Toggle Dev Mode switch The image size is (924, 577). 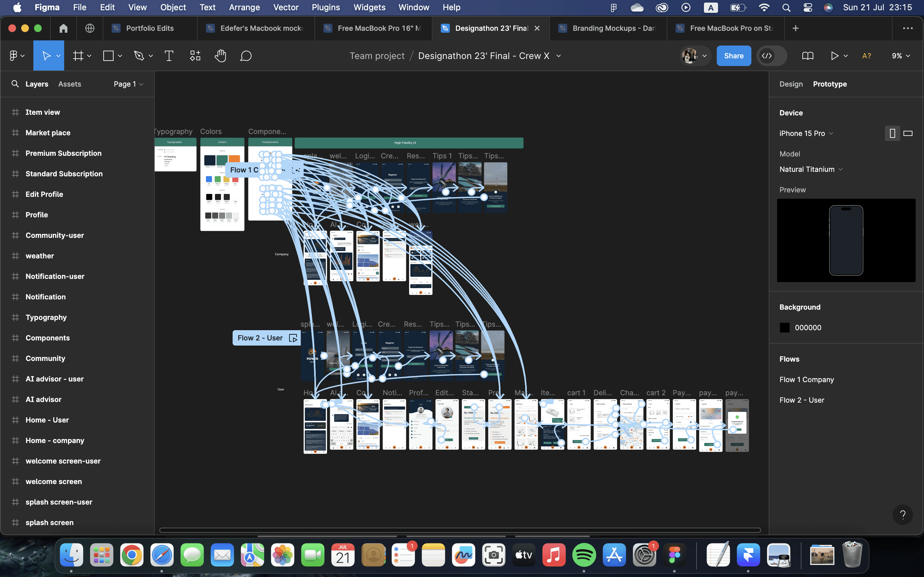tap(771, 56)
